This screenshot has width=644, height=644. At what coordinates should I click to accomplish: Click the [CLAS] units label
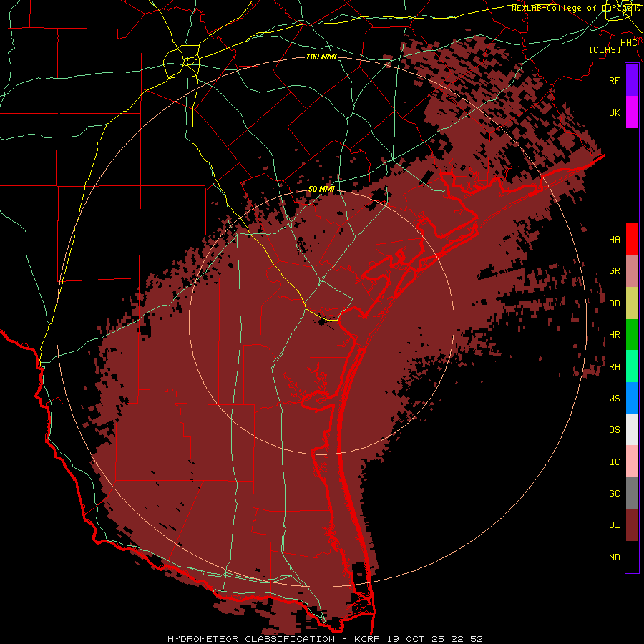[605, 49]
